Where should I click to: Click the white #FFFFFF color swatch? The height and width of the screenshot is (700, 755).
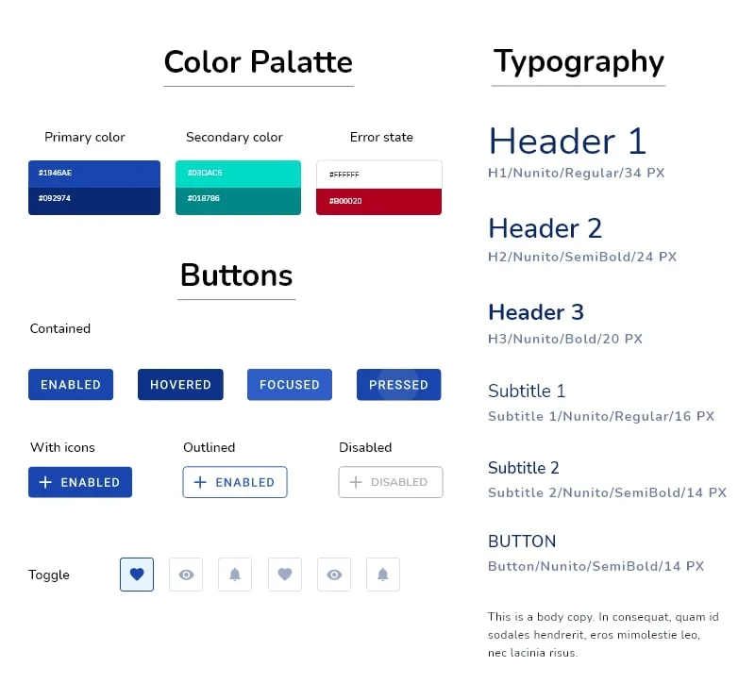378,174
